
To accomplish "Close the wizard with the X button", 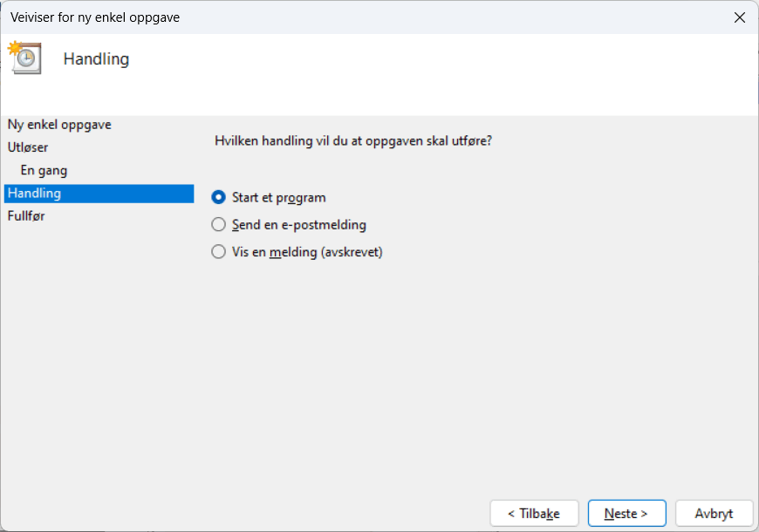I will tap(739, 17).
